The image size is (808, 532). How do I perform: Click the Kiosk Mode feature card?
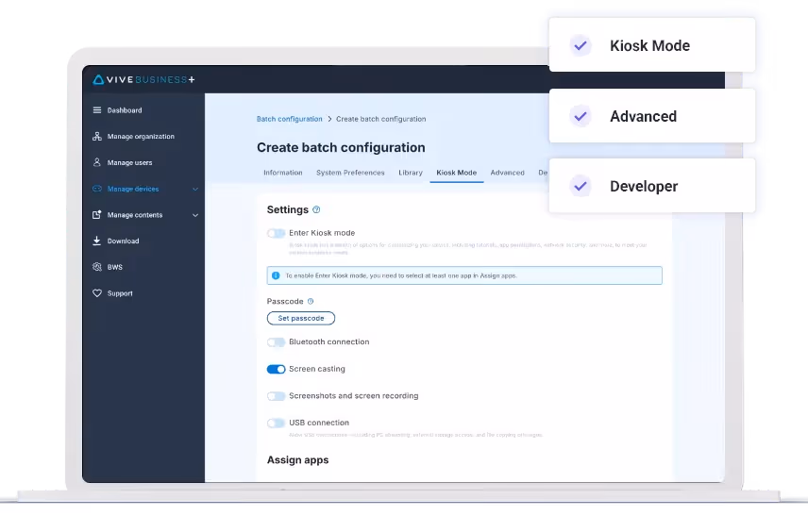(652, 45)
